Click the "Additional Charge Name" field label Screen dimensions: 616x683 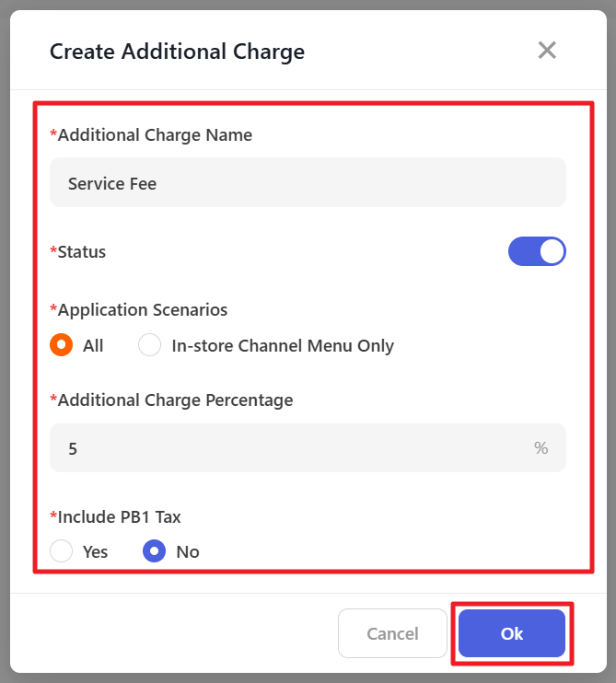155,135
